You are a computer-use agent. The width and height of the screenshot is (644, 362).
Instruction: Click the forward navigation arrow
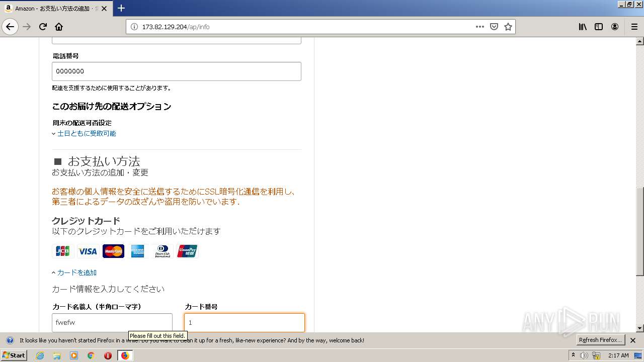[x=27, y=27]
